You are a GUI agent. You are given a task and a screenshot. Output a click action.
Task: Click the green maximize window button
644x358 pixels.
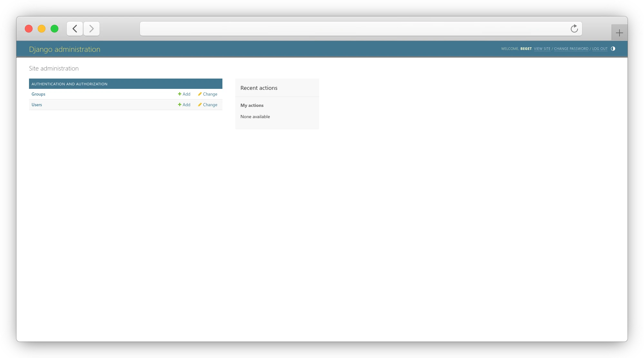54,29
